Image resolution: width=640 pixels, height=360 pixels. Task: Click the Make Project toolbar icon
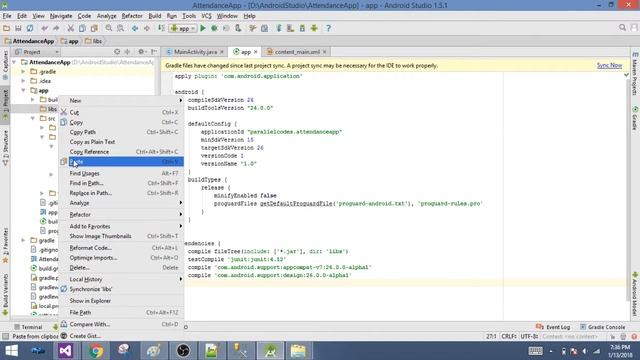coord(161,28)
